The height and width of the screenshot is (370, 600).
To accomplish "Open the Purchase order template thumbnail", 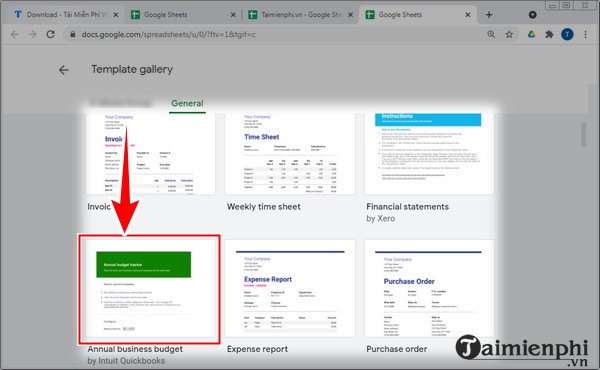I will point(429,289).
